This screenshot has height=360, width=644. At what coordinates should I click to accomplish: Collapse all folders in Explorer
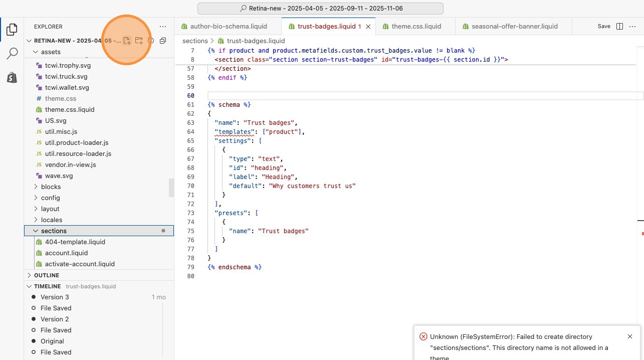(x=163, y=41)
